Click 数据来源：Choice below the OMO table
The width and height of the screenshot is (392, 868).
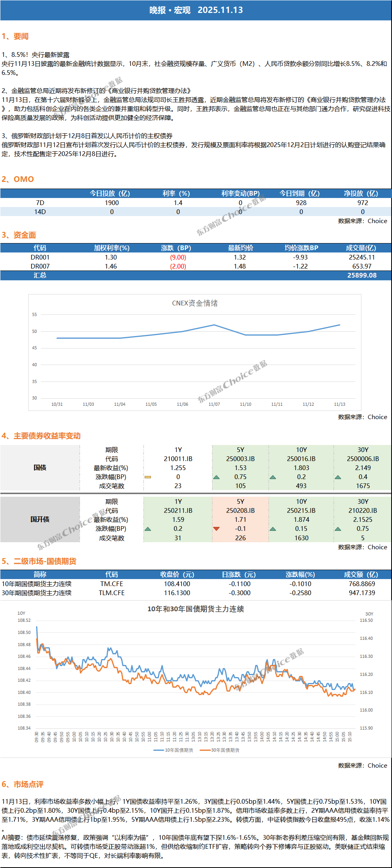363,221
